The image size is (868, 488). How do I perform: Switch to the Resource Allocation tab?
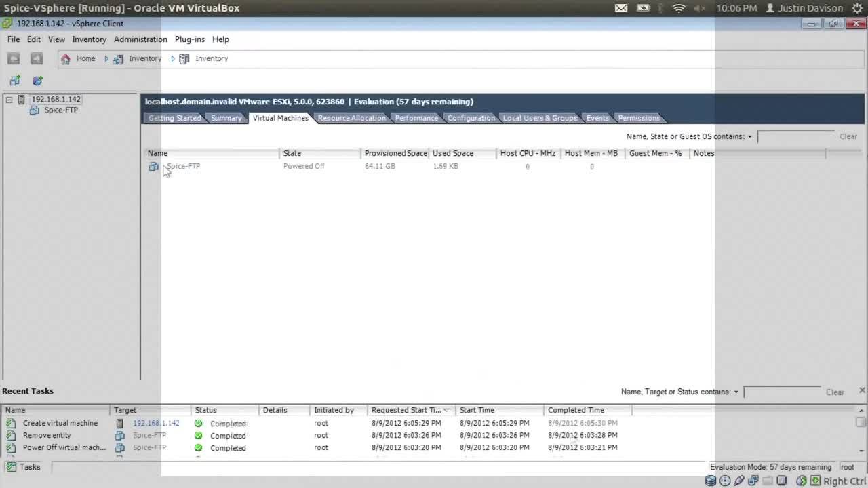(351, 118)
